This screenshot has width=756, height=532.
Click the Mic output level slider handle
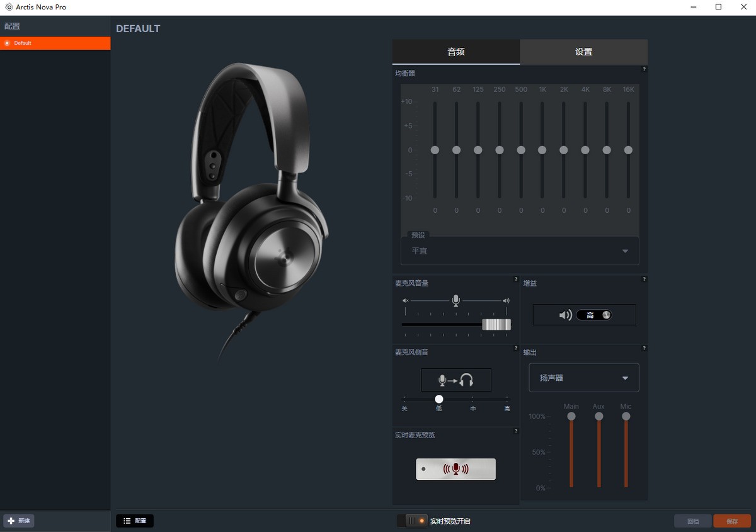pos(626,416)
